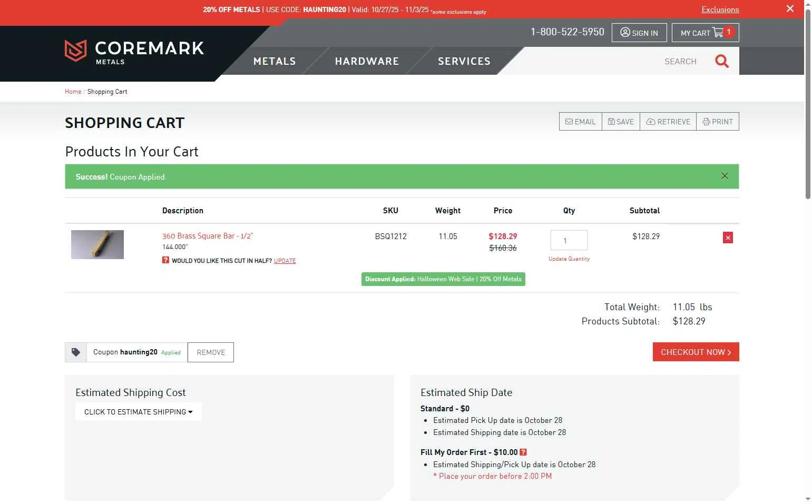
Task: Save the shopping cart
Action: tap(621, 122)
